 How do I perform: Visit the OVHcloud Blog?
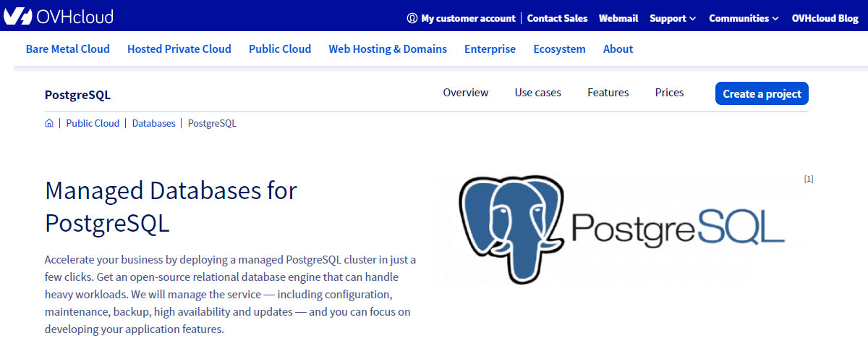coord(825,18)
